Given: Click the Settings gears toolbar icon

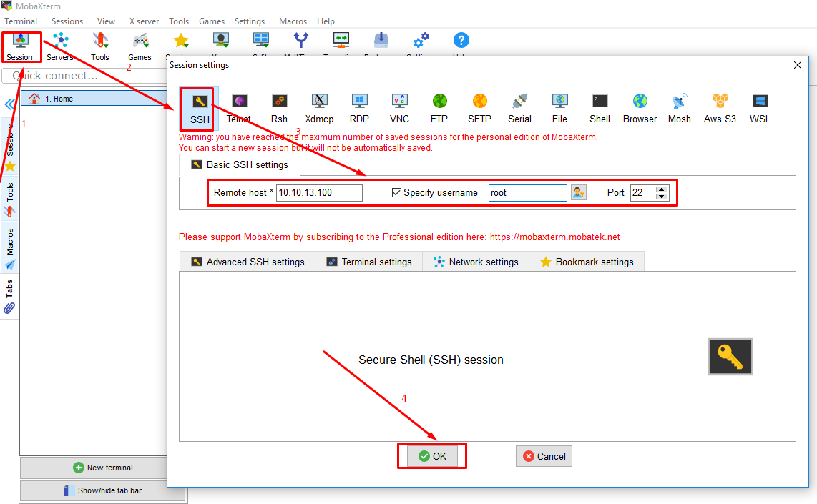Looking at the screenshot, I should coord(421,41).
